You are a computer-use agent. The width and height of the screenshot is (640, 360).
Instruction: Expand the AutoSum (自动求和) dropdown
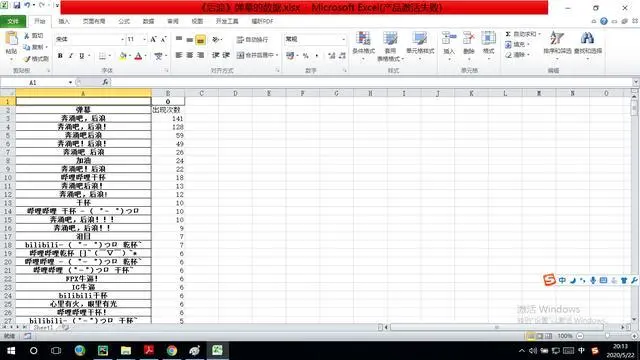point(539,34)
